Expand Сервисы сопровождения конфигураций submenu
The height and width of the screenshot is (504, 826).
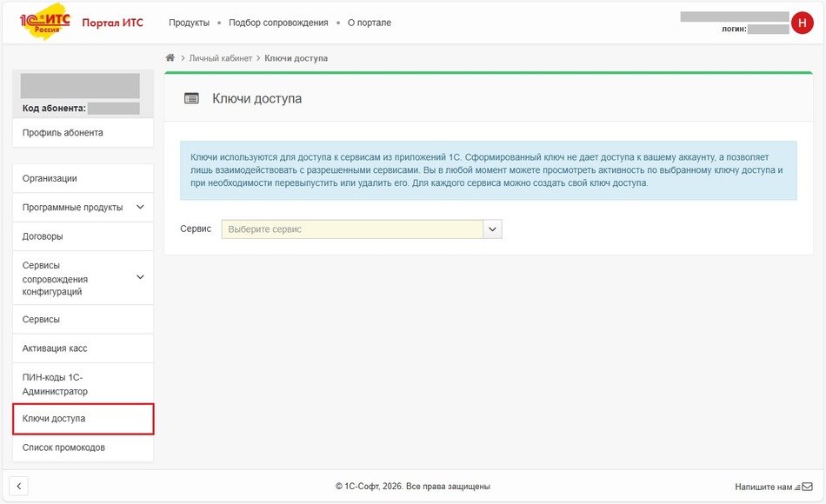point(140,277)
